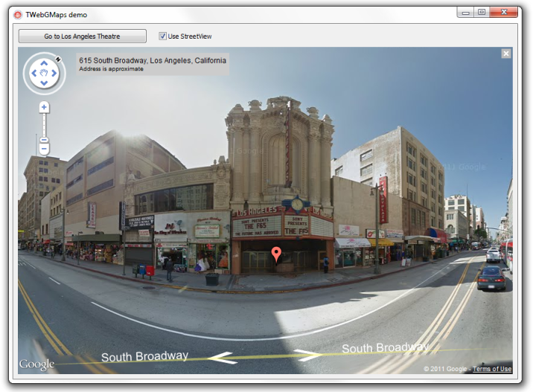Move along South Broadway using the left-pointing arrow
This screenshot has height=392, width=533.
222,357
